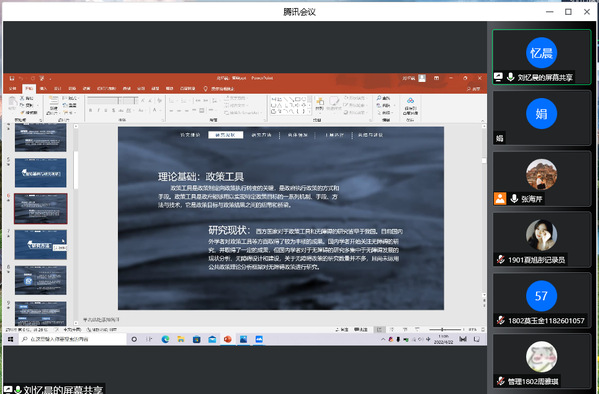This screenshot has width=599, height=394.
Task: Click the 忆晨 avatar participant tile
Action: (542, 57)
